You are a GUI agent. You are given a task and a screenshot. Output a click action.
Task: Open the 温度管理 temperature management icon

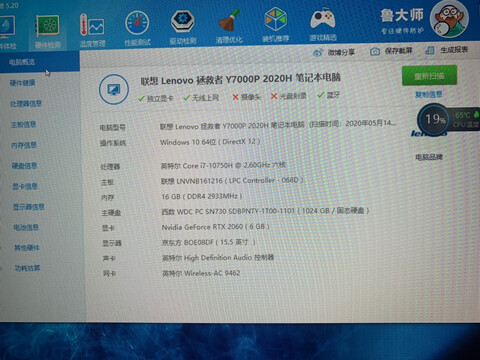coord(92,31)
